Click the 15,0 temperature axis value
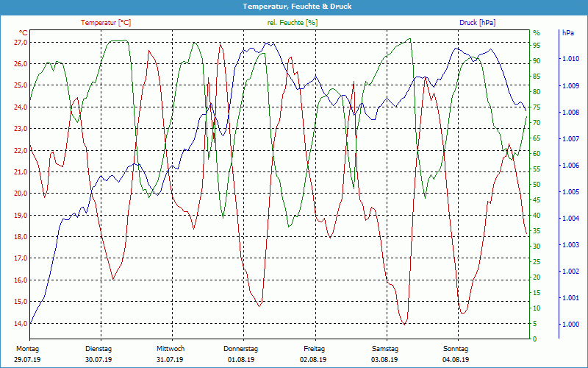This screenshot has width=588, height=368. (21, 302)
